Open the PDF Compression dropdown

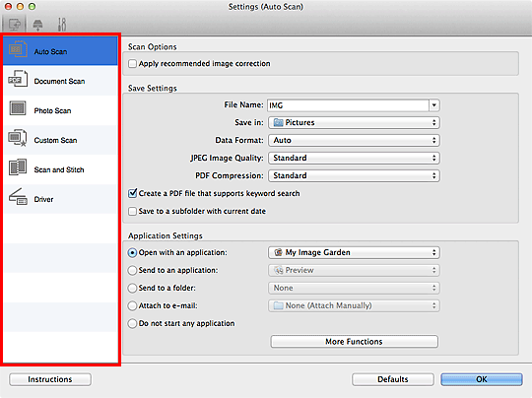coord(354,175)
